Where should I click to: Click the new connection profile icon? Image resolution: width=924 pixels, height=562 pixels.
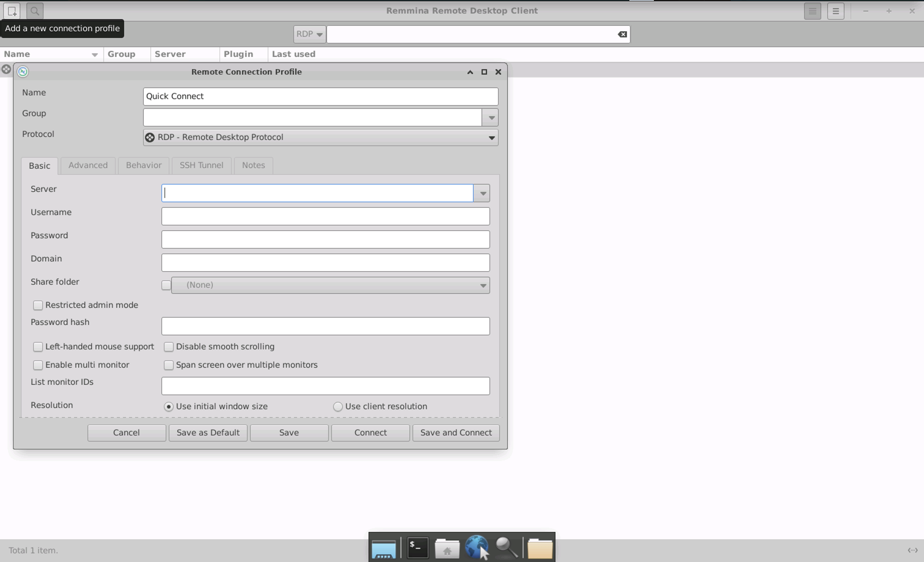(x=12, y=11)
